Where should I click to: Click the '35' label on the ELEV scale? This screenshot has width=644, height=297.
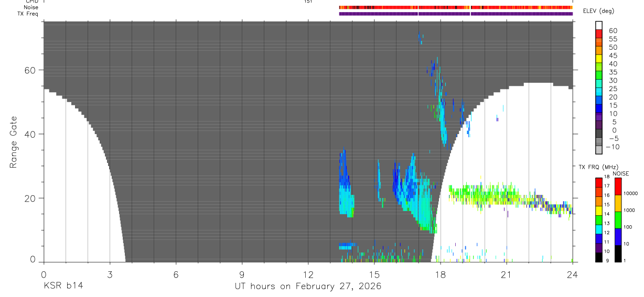pos(613,72)
